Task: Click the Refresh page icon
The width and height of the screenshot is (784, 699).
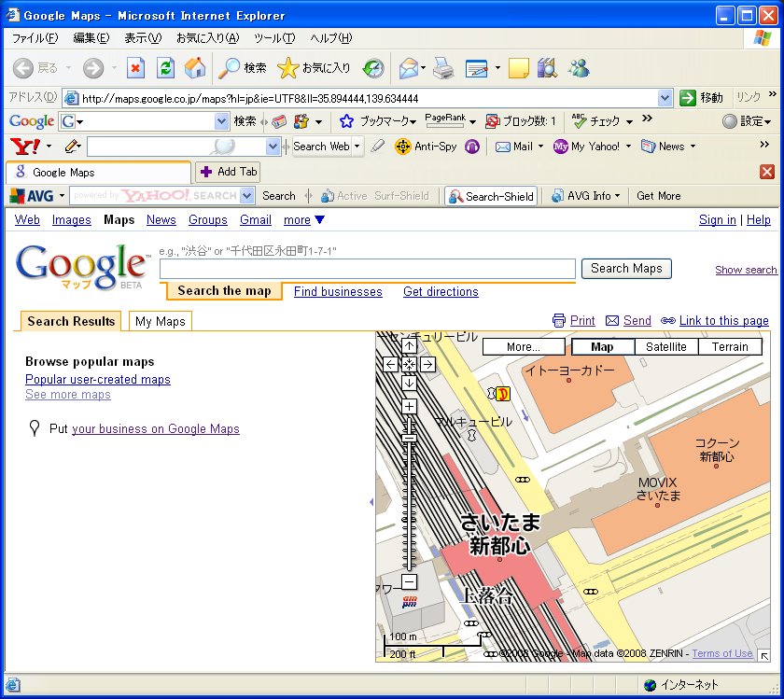Action: (165, 68)
